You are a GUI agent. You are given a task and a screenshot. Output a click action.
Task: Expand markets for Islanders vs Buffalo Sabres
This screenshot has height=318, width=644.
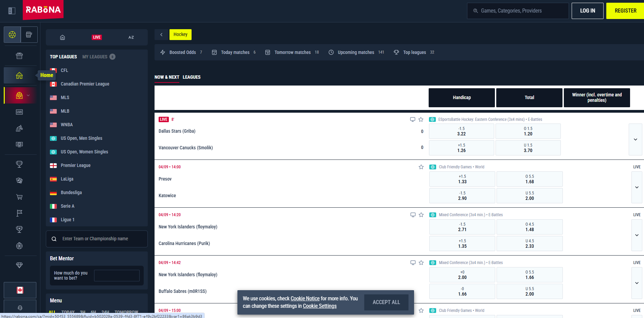637,283
